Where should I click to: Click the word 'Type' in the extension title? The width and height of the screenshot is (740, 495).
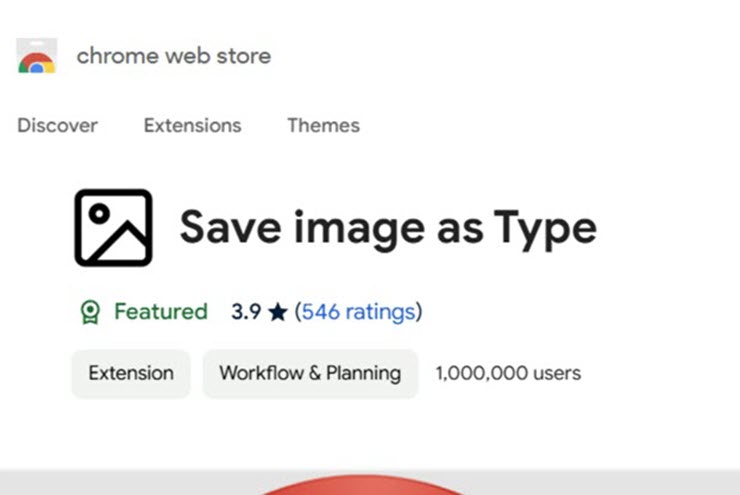[x=545, y=228]
